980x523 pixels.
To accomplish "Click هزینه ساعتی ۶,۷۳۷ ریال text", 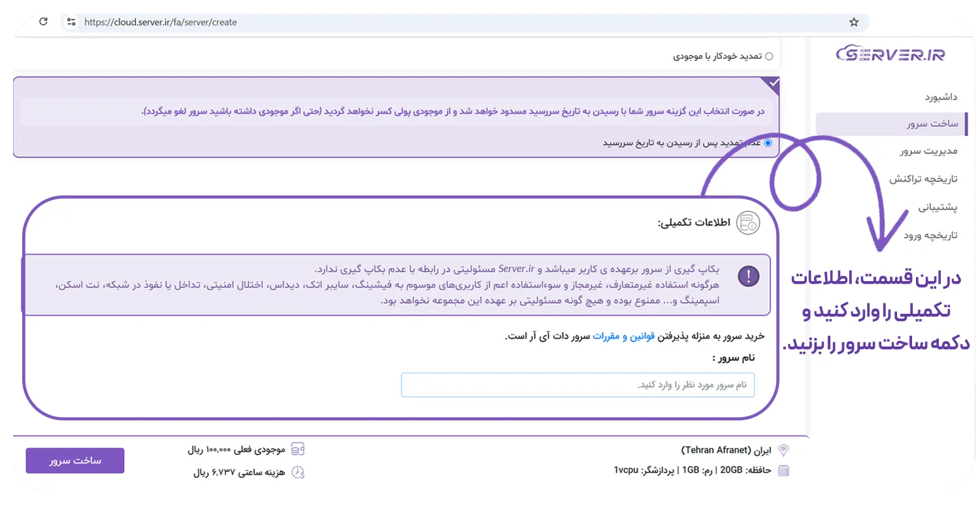I will point(240,472).
